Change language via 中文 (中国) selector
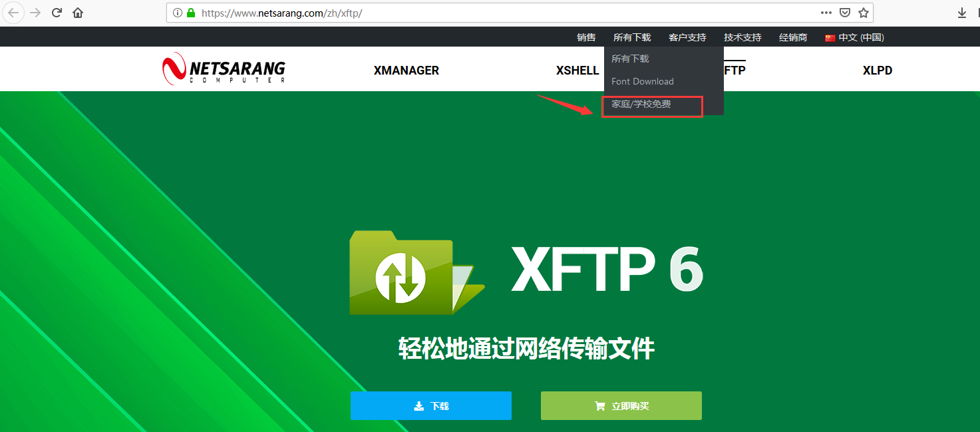This screenshot has height=432, width=980. click(854, 37)
